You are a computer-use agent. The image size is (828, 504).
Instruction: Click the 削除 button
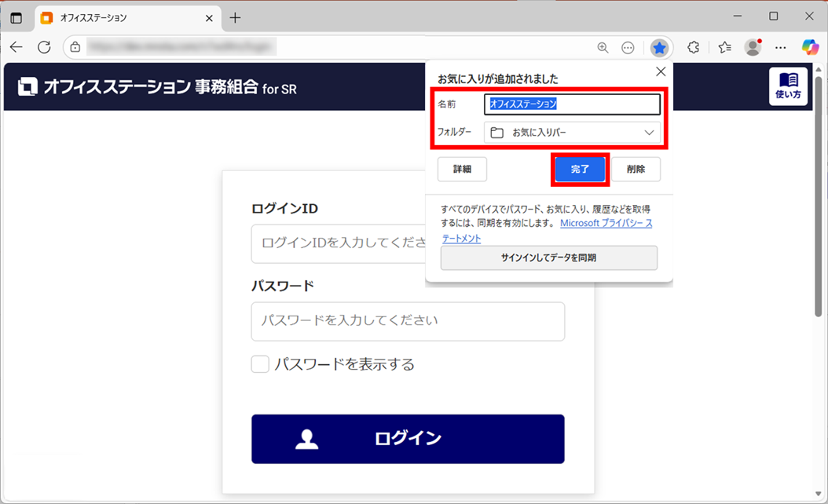point(636,169)
